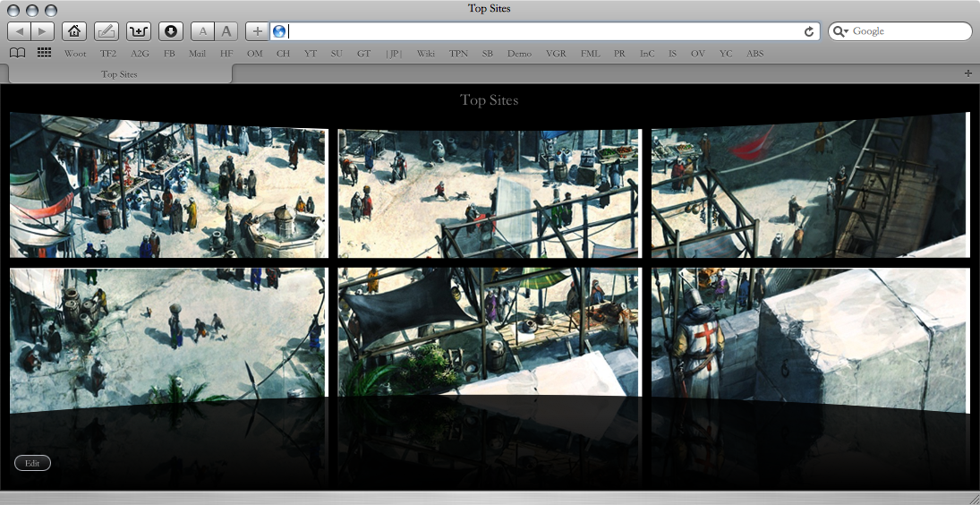Show all bookmarks open-book icon
Viewport: 980px width, 505px height.
tap(18, 54)
